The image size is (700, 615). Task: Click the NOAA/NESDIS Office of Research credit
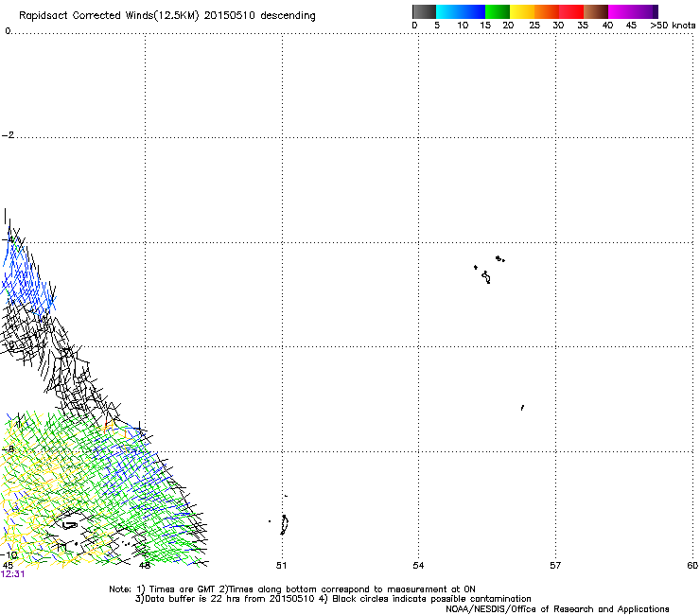557,609
